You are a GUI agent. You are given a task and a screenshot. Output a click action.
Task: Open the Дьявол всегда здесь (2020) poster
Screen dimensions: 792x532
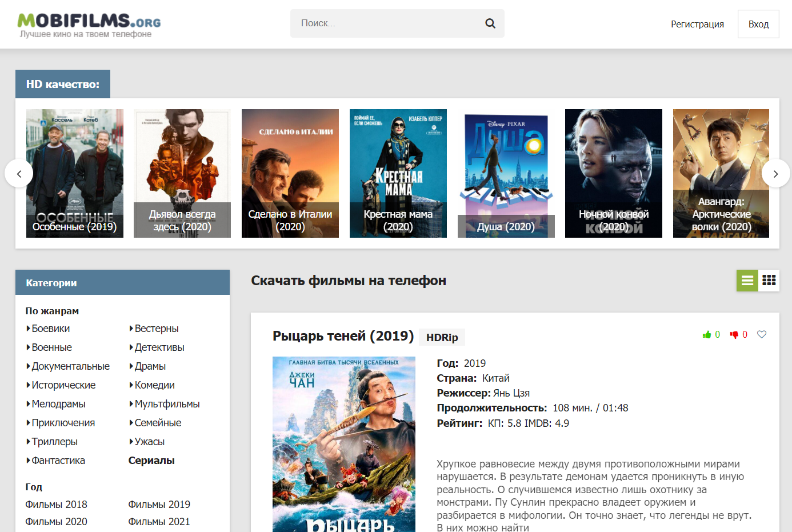tap(182, 173)
